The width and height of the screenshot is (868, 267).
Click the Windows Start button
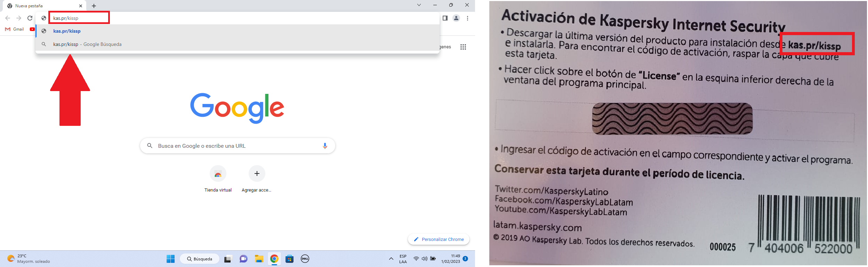[x=170, y=259]
